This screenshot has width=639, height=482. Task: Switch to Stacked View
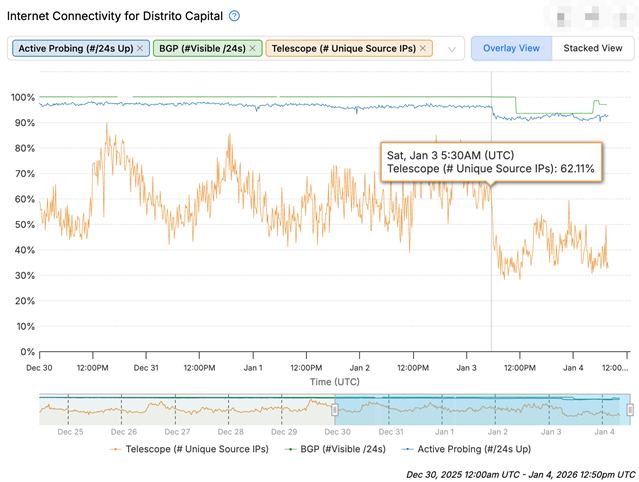point(592,48)
